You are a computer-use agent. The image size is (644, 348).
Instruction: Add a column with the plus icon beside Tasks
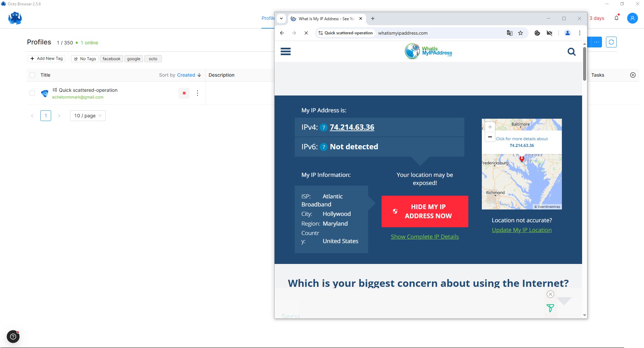pos(633,75)
